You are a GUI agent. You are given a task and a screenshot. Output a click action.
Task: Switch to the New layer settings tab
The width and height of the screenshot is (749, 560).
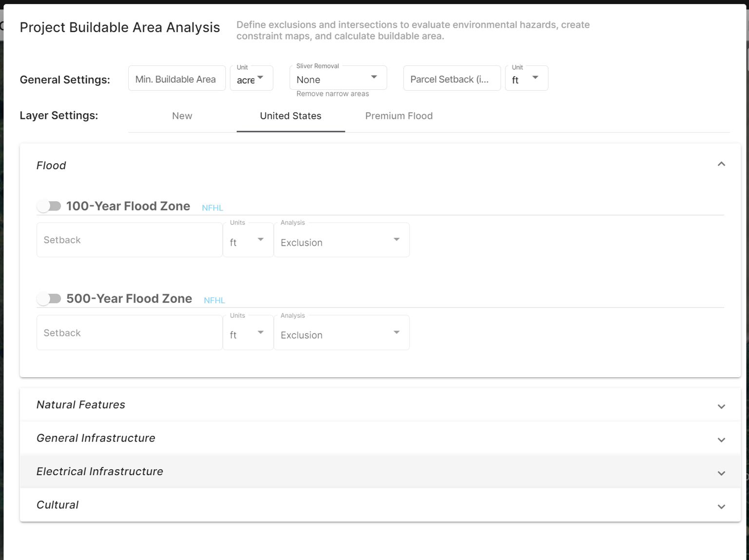182,116
